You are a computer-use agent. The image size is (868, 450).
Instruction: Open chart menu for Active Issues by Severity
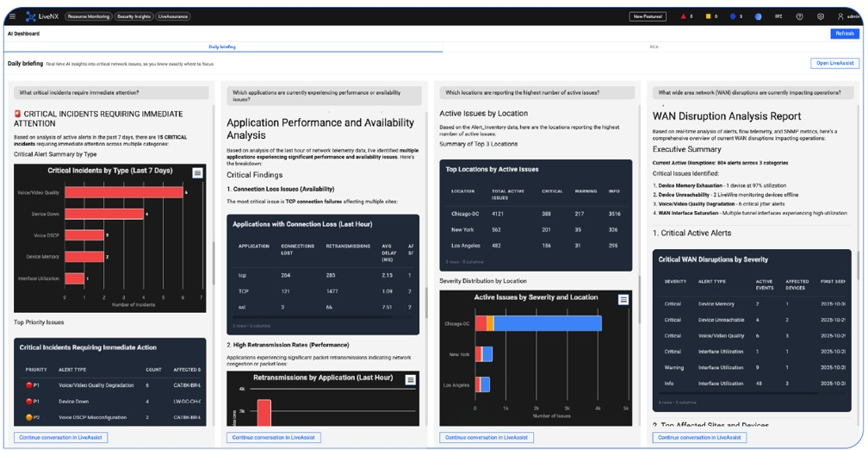(623, 300)
